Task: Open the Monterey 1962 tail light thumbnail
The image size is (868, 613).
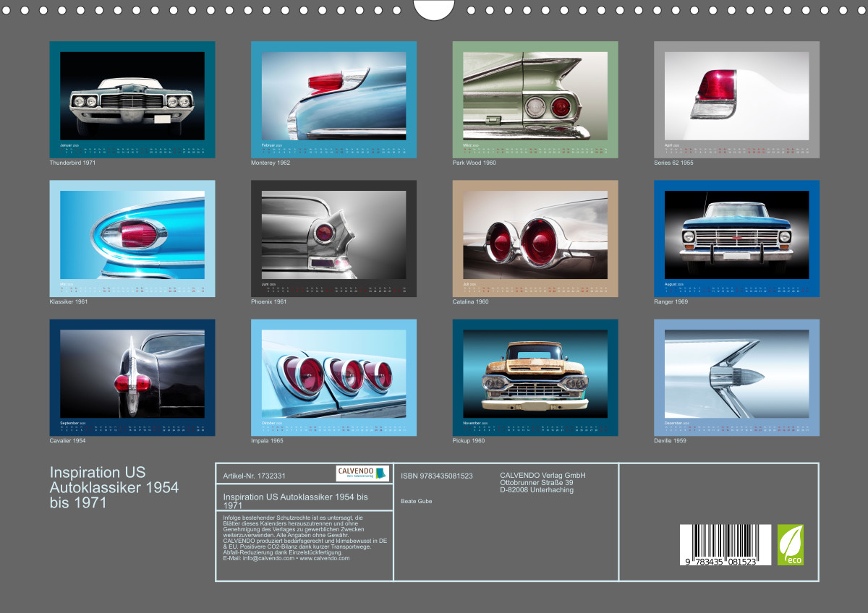Action: click(333, 100)
